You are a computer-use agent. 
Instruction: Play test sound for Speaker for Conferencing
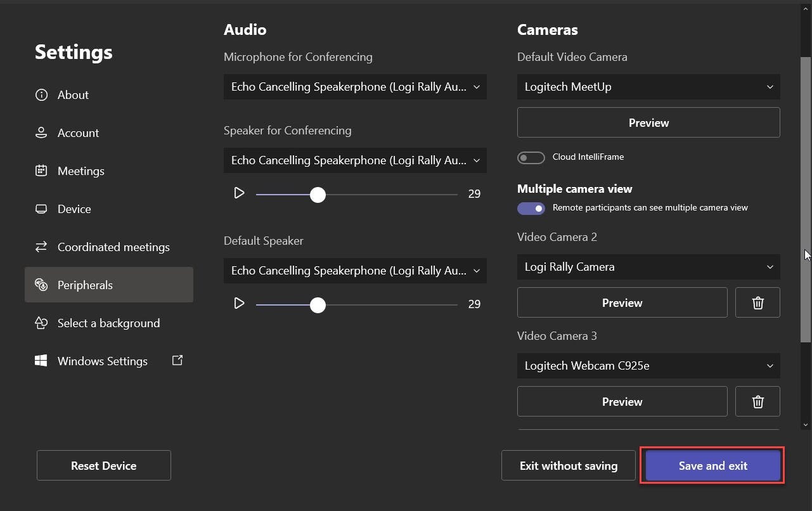click(x=239, y=193)
